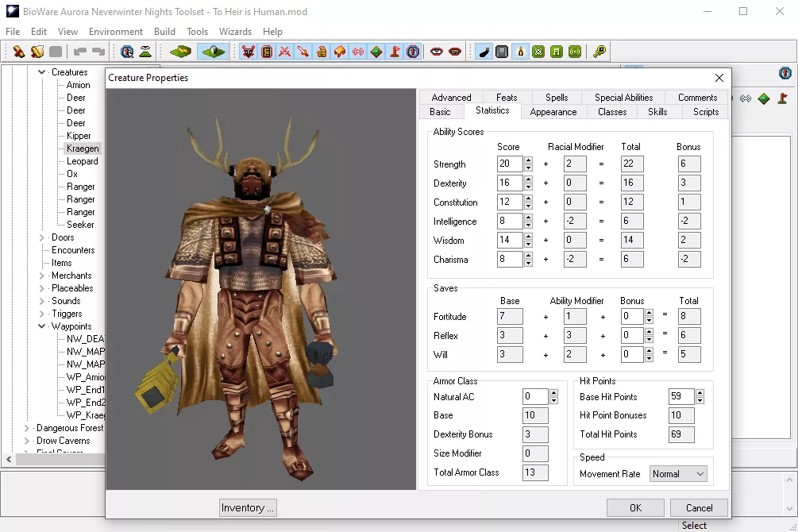798x532 pixels.
Task: Select the sword items icon
Action: coord(303,52)
